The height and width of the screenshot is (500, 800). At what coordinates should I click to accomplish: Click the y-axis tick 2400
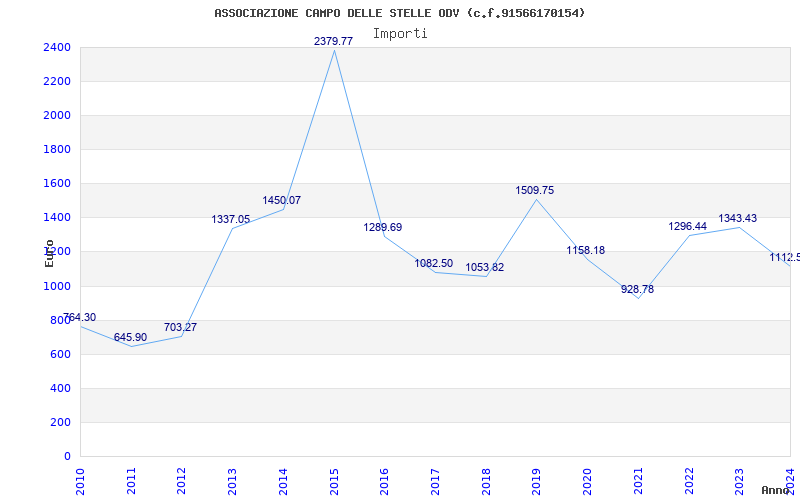tap(57, 47)
